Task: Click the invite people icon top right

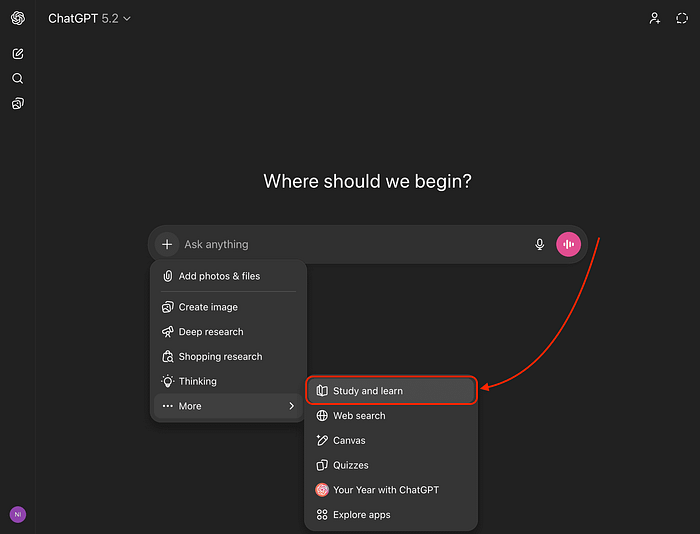Action: [655, 18]
